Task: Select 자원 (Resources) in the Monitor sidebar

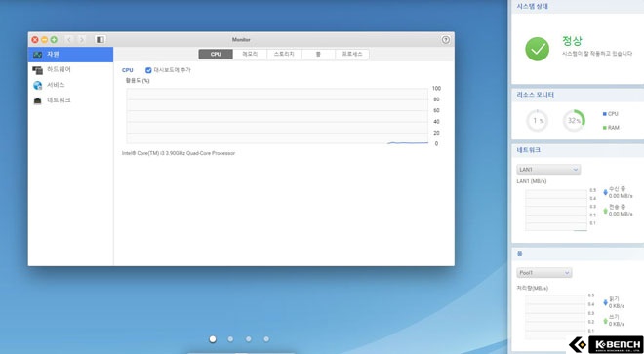Action: point(70,55)
